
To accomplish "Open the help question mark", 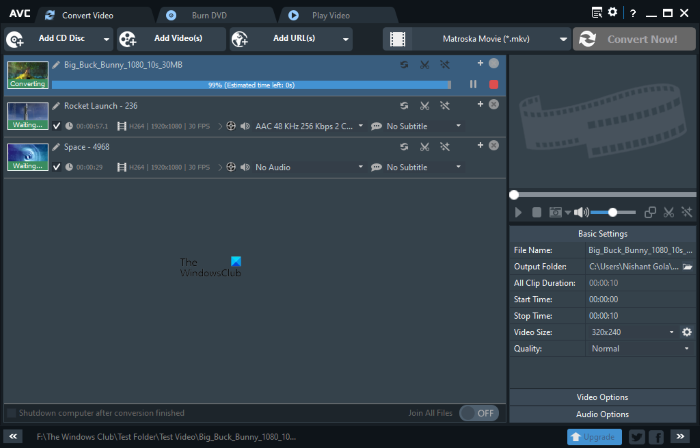I will coord(633,13).
